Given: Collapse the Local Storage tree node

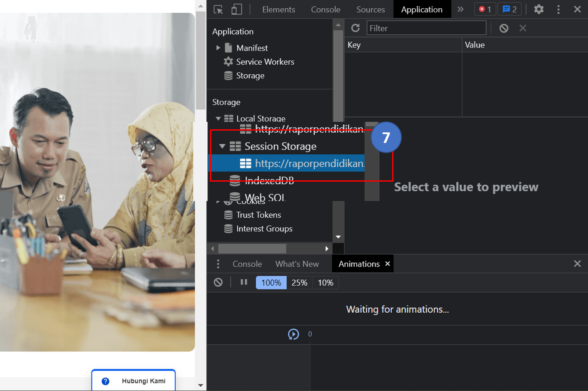Looking at the screenshot, I should [x=218, y=119].
